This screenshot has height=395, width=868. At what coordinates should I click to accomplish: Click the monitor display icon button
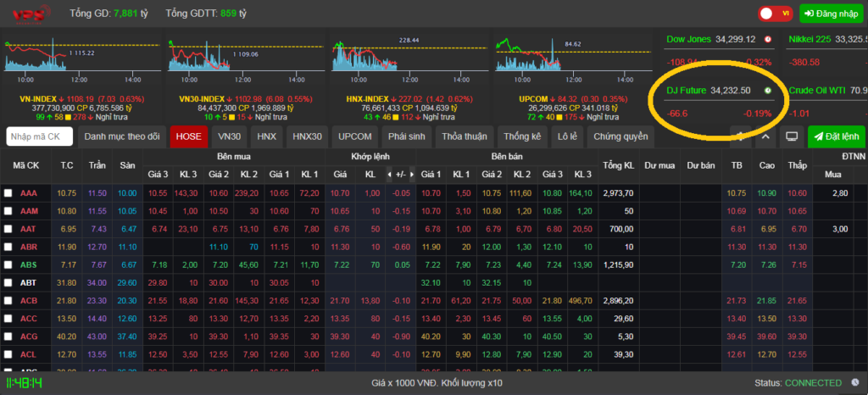(x=792, y=136)
